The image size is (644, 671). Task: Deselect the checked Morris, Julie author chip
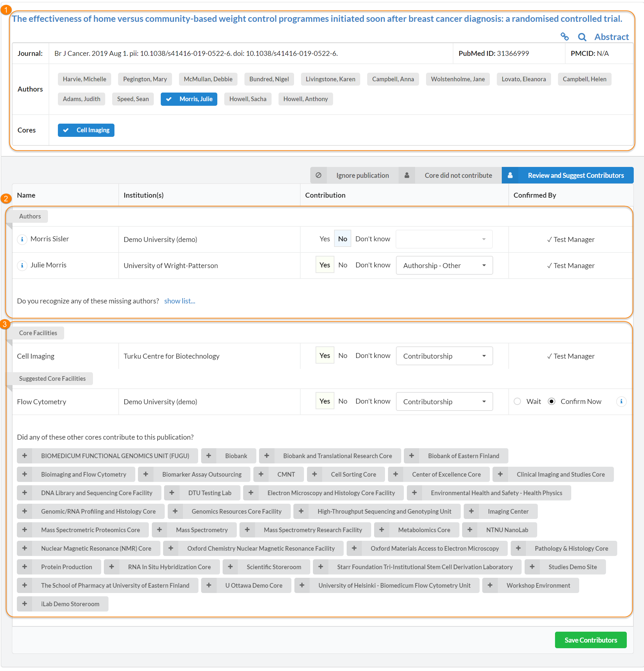click(x=189, y=99)
